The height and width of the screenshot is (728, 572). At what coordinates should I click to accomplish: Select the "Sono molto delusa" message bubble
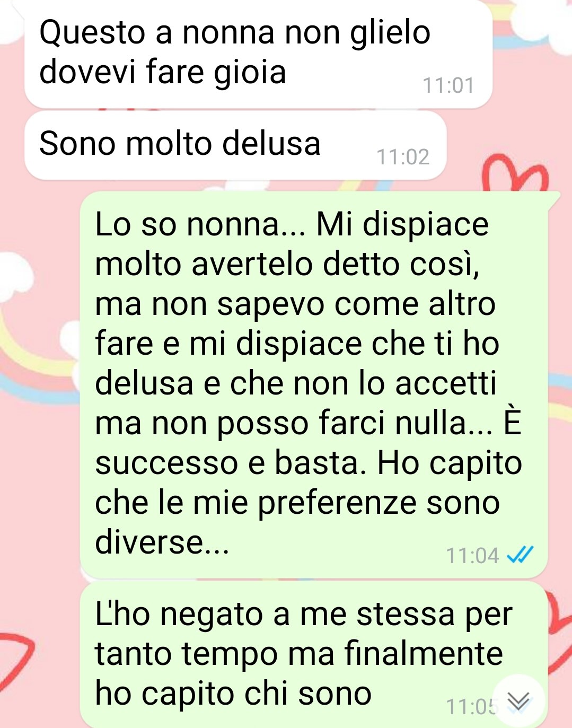[x=235, y=145]
